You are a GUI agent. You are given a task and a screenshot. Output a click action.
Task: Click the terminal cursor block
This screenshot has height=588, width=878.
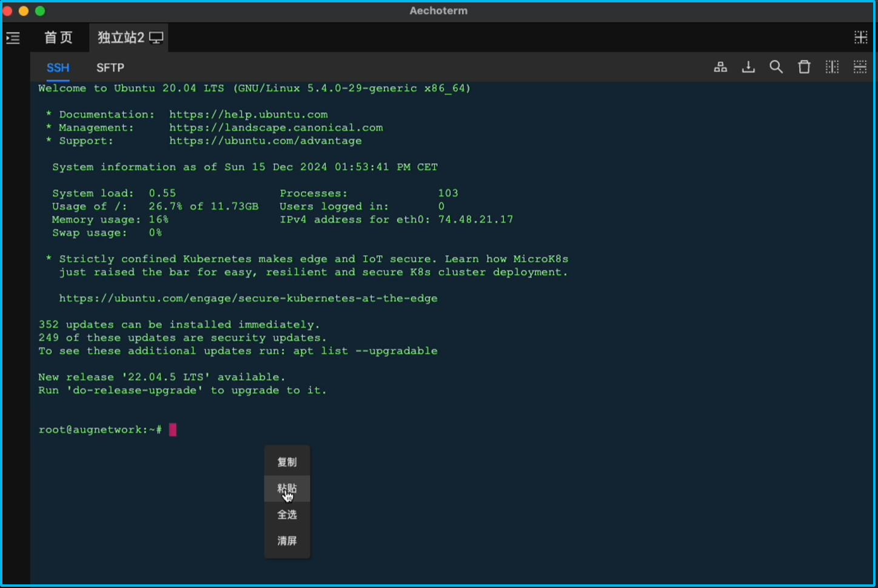(173, 430)
